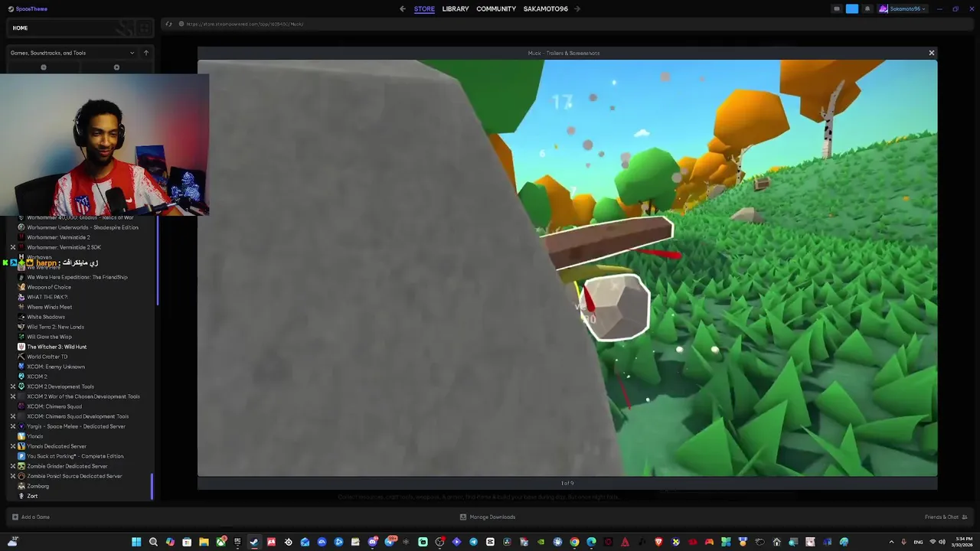Select Yargis - Space Melee - Dedicated Server

coord(76,426)
